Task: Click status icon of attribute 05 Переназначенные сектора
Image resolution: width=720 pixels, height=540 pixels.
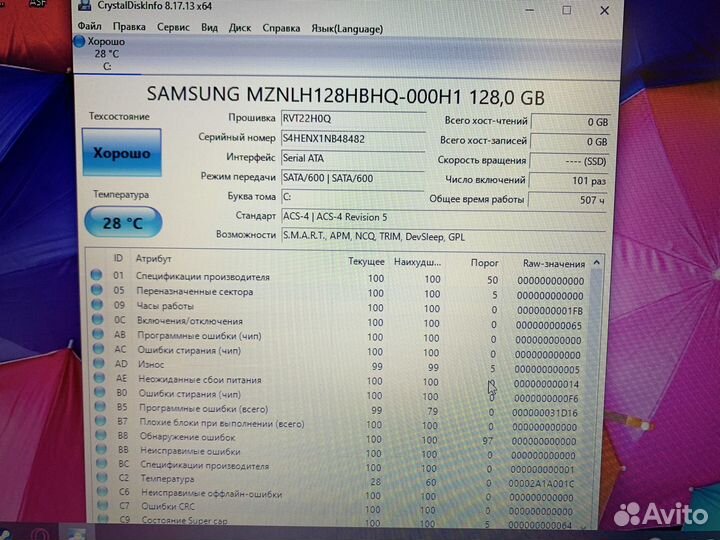Action: tap(96, 289)
